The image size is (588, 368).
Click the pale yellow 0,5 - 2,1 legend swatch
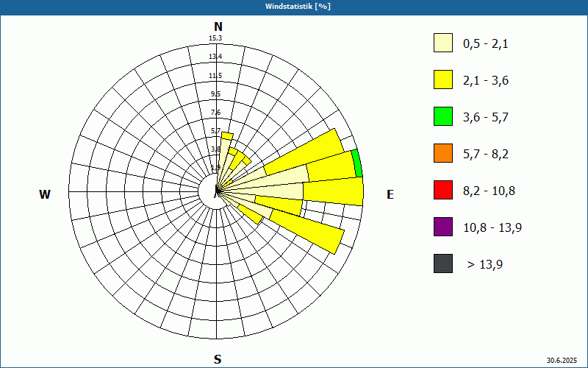443,43
